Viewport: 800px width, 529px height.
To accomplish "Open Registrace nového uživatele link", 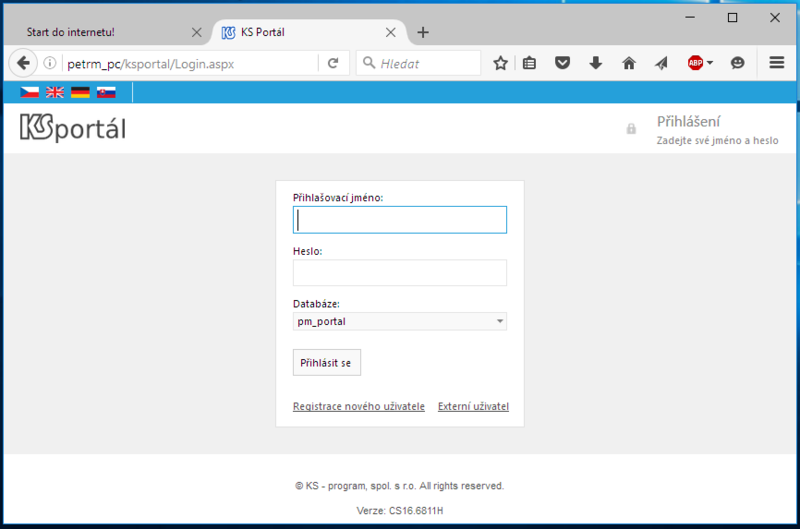I will tap(359, 407).
